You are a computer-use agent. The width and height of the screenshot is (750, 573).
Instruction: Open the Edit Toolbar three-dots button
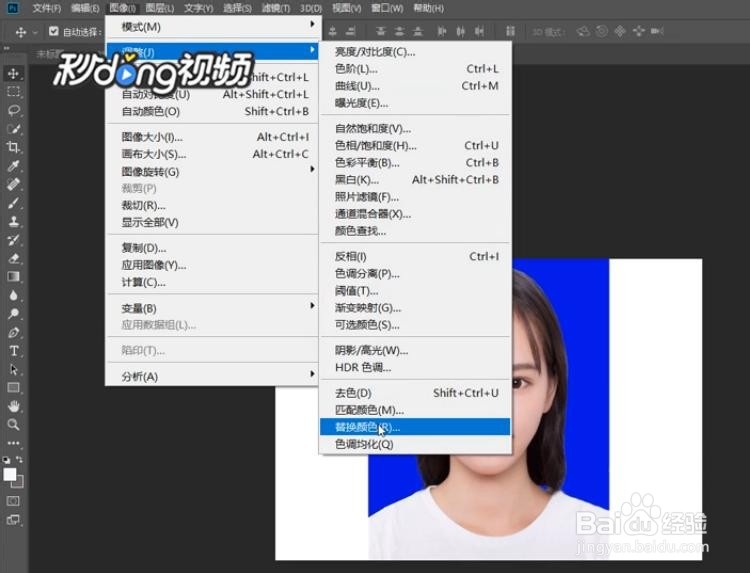(13, 443)
